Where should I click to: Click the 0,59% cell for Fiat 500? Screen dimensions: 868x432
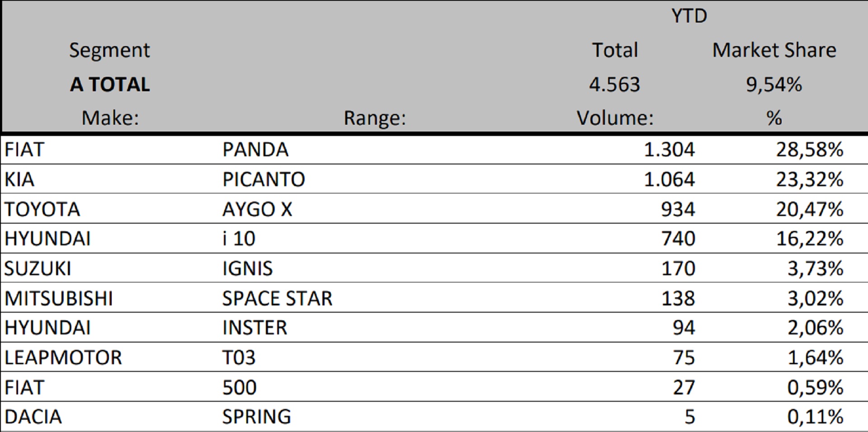(x=815, y=387)
